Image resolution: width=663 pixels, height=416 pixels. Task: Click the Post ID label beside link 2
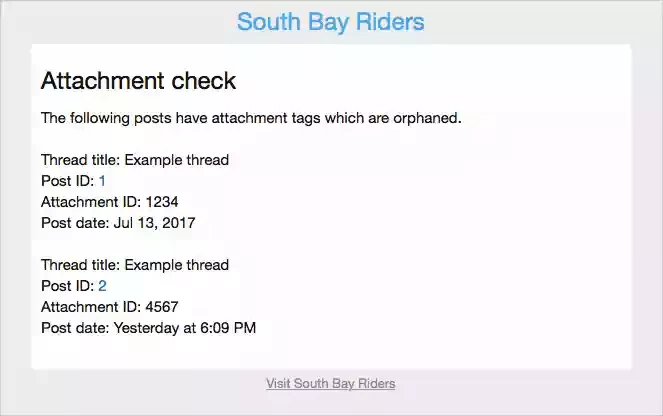(66, 286)
